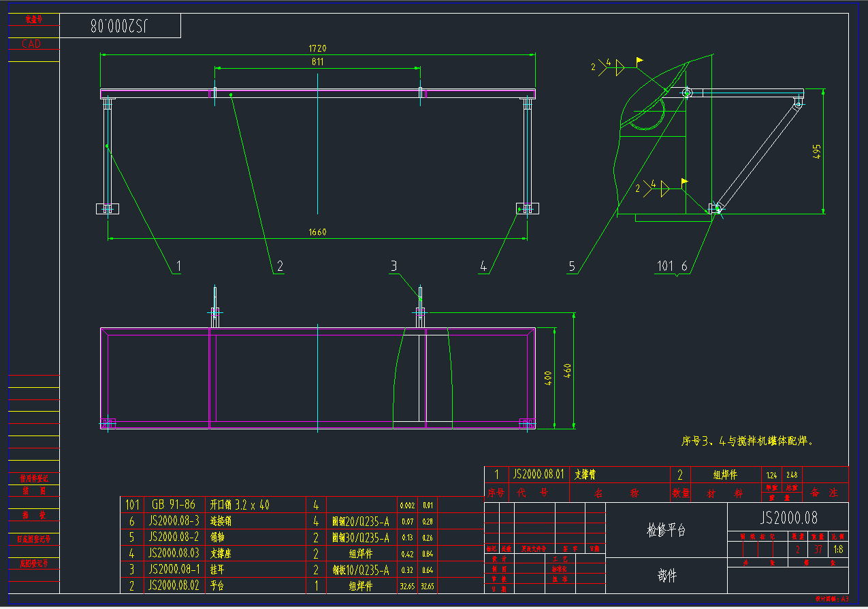The image size is (868, 609).
Task: Select balloon callout number 2
Action: [279, 267]
